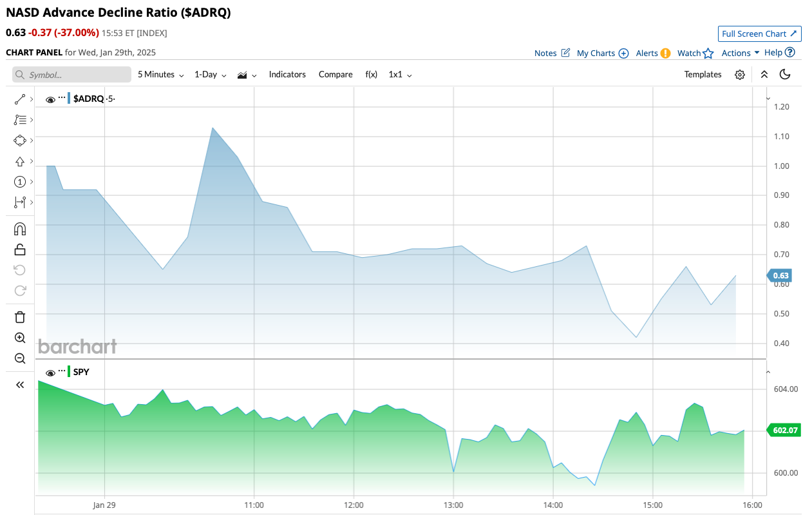Click the lock drawings icon
The width and height of the screenshot is (812, 515).
tap(20, 249)
